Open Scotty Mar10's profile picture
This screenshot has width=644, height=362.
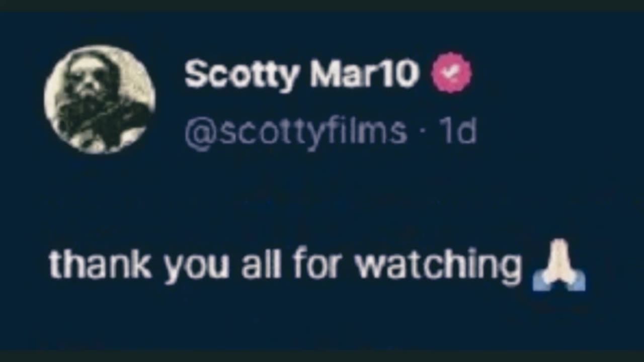pos(100,100)
